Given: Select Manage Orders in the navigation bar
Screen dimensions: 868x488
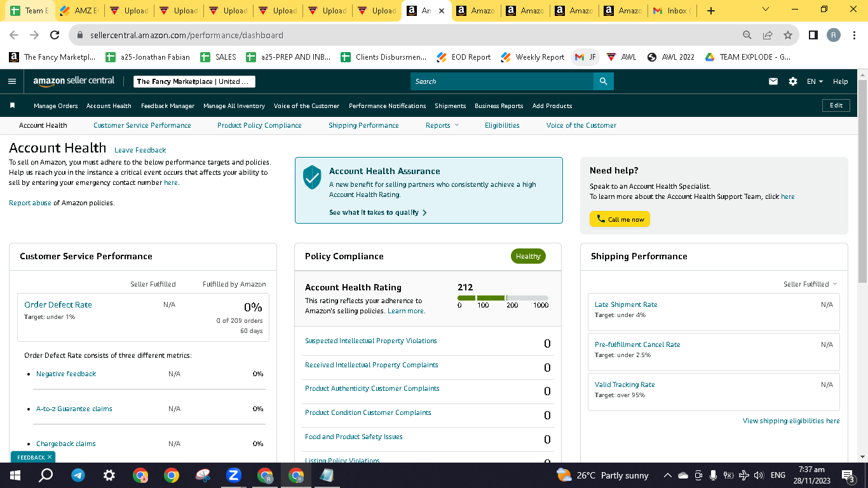Looking at the screenshot, I should click(56, 105).
